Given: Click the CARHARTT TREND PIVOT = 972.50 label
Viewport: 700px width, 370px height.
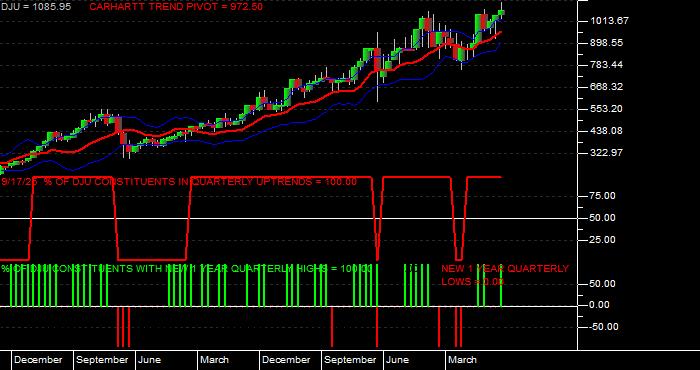Looking at the screenshot, I should pos(176,7).
